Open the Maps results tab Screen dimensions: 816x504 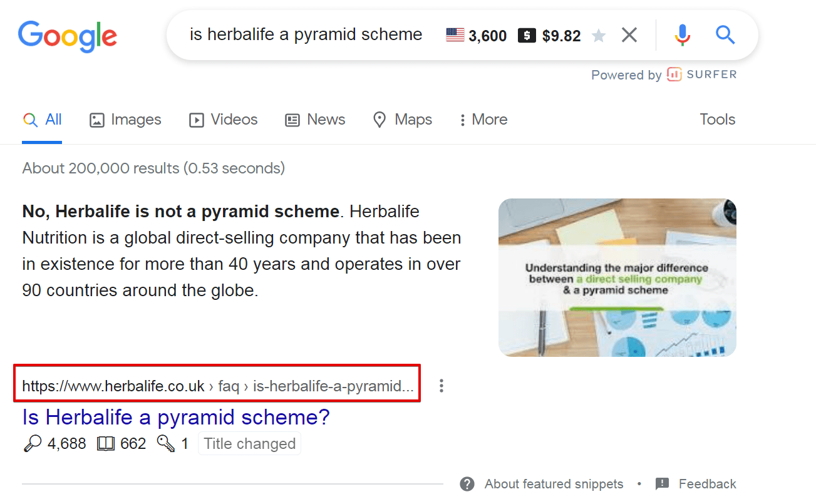(x=402, y=120)
